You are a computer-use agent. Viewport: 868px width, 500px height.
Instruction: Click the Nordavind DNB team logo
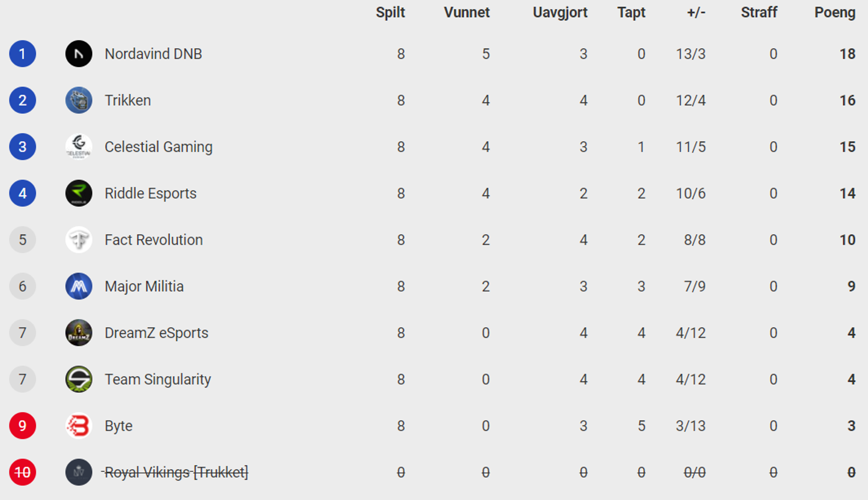(79, 54)
